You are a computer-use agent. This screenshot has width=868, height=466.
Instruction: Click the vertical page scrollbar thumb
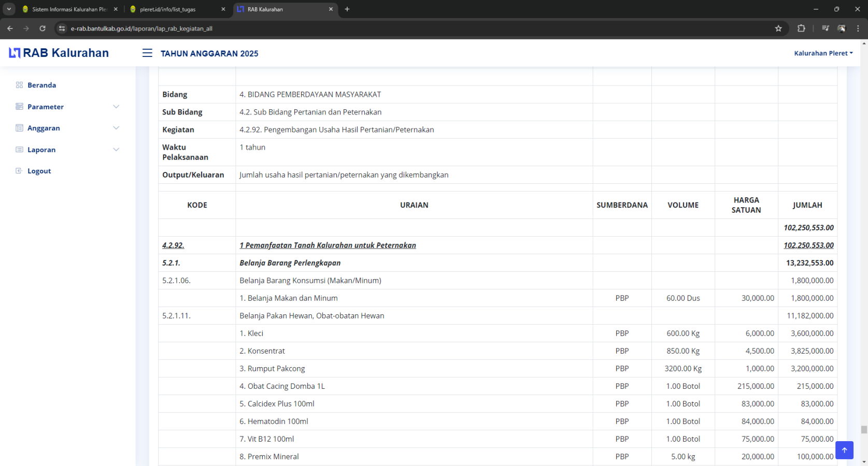point(864,430)
